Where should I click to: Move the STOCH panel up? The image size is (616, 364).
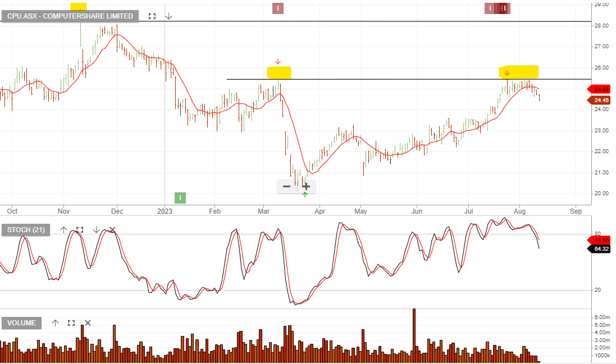(63, 230)
